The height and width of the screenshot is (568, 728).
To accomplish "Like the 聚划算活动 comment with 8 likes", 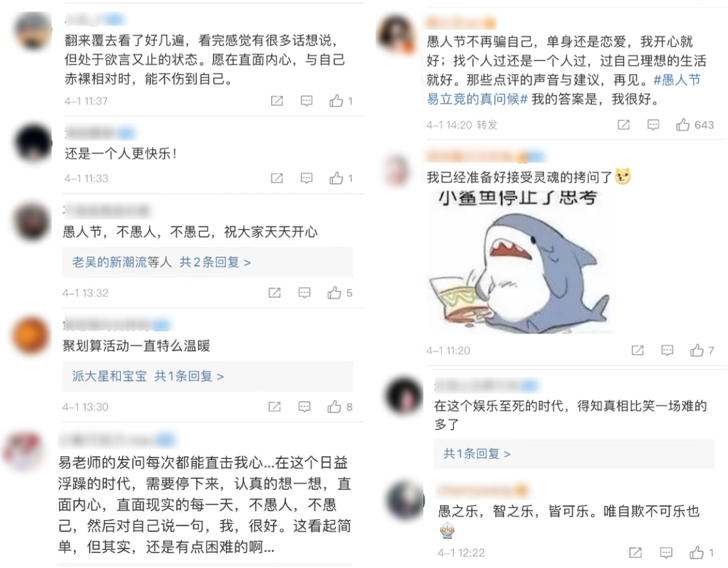I will [334, 407].
